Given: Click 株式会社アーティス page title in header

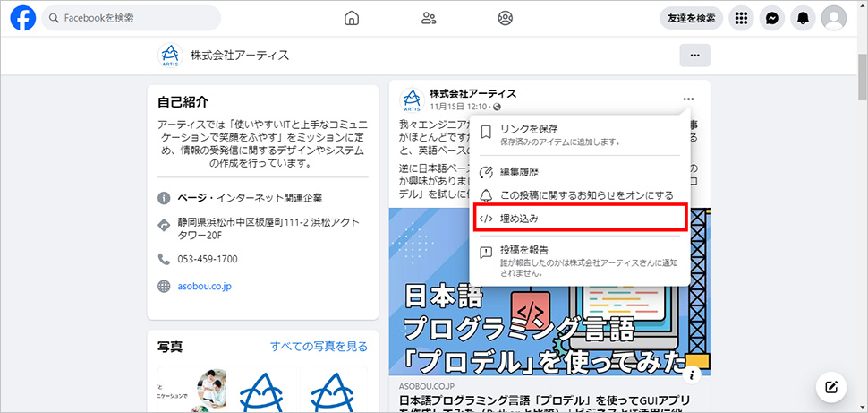Looking at the screenshot, I should click(240, 56).
